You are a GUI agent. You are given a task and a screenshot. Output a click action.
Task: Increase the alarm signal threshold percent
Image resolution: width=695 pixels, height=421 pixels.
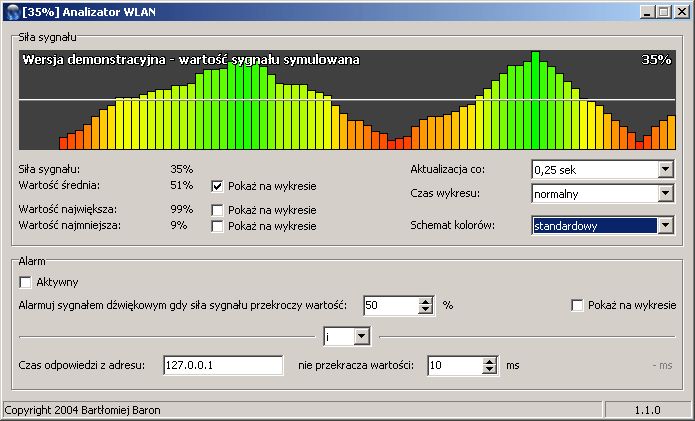[x=426, y=301]
